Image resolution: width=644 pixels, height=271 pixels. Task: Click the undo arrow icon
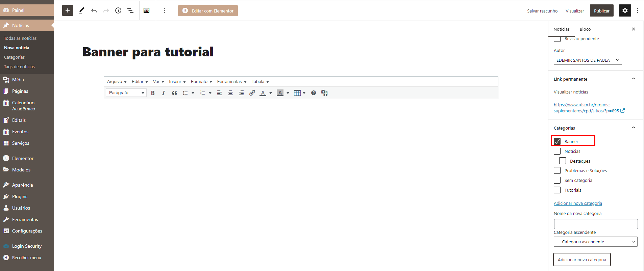(94, 10)
